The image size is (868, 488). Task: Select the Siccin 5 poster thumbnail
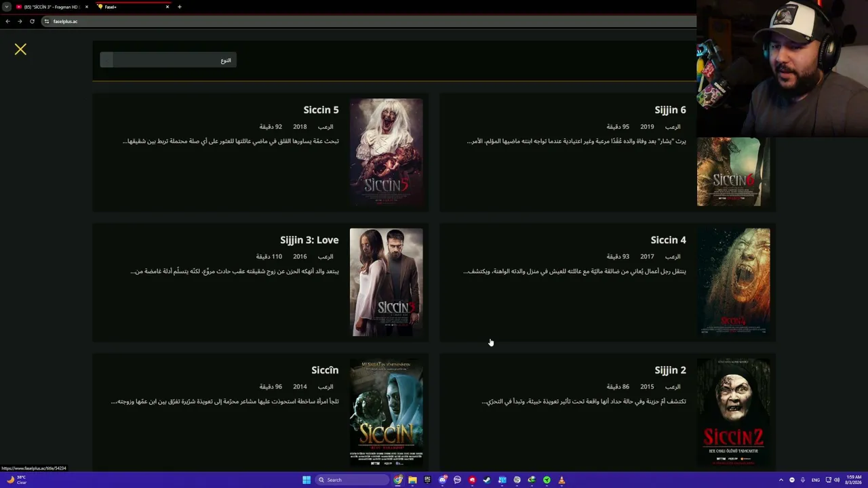pos(386,152)
